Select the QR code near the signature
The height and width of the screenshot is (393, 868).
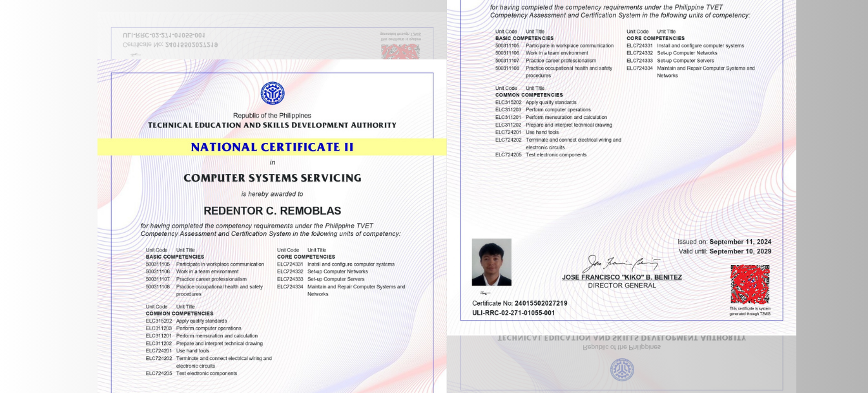click(749, 283)
